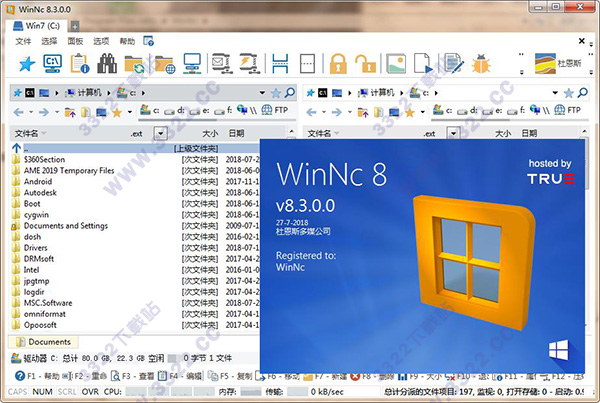
Task: Expand arrow after c: in right breadcrumb
Action: (436, 93)
